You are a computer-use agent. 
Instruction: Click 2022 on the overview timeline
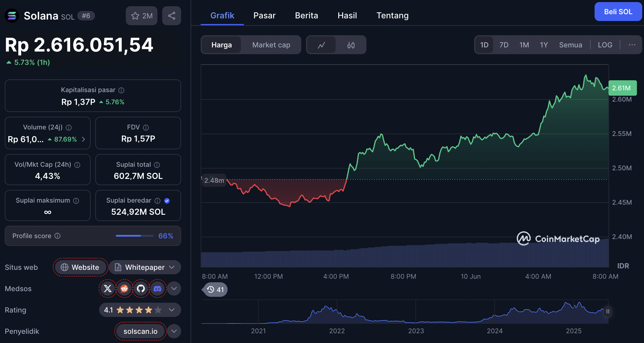[337, 331]
